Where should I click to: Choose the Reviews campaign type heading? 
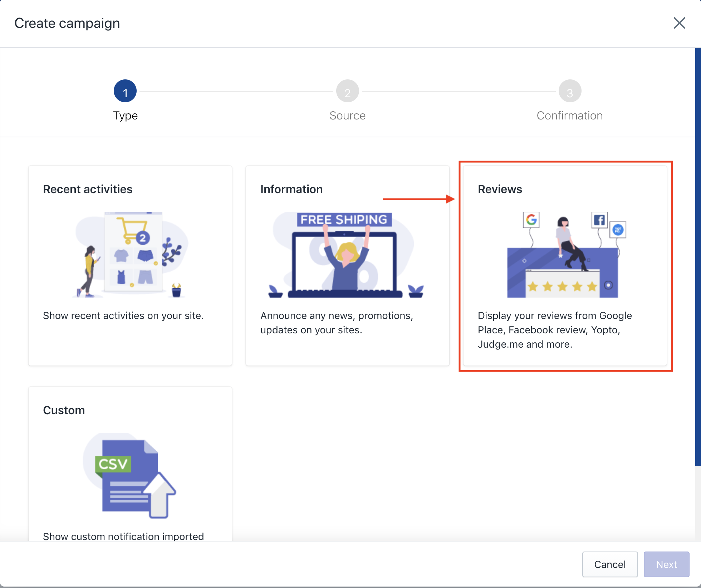[500, 189]
